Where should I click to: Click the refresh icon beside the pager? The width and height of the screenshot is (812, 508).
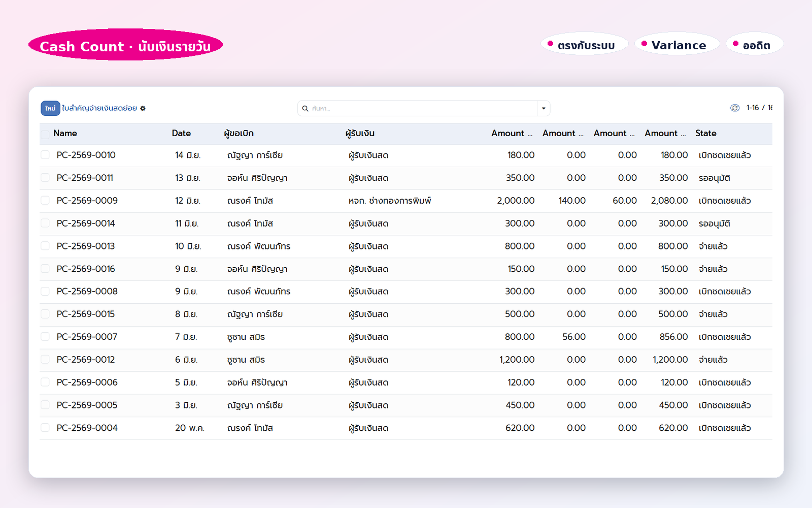click(734, 108)
